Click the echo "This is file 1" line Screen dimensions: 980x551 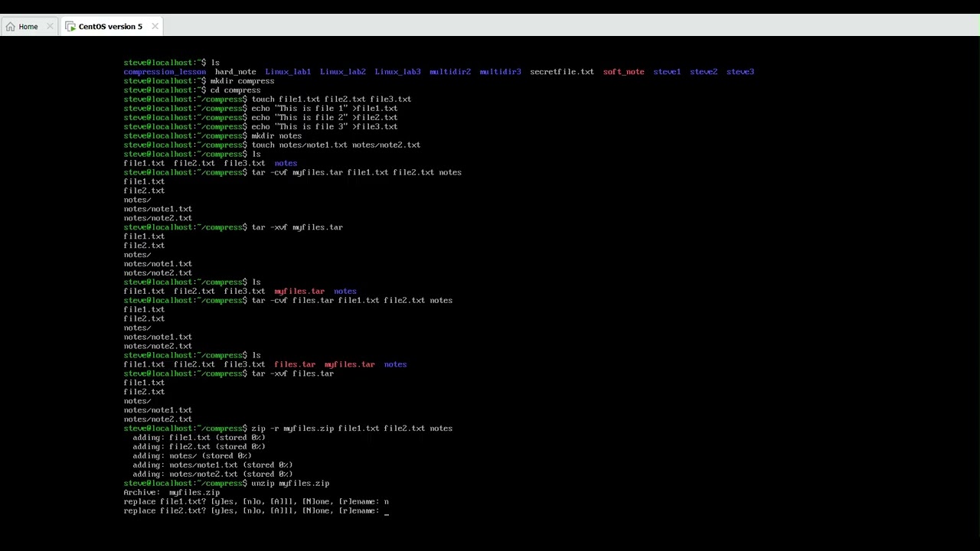[325, 109]
